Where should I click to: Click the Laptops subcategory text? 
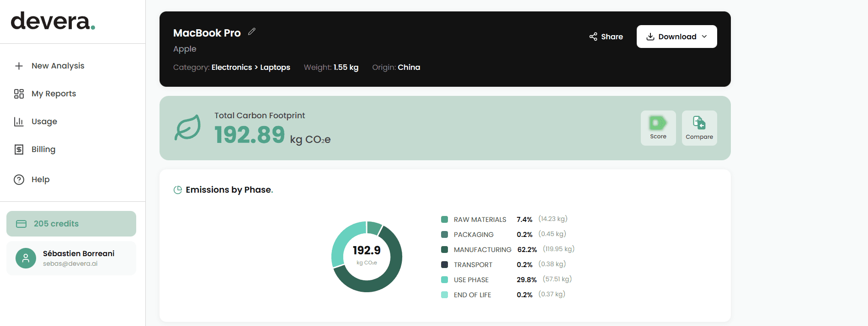pyautogui.click(x=275, y=67)
